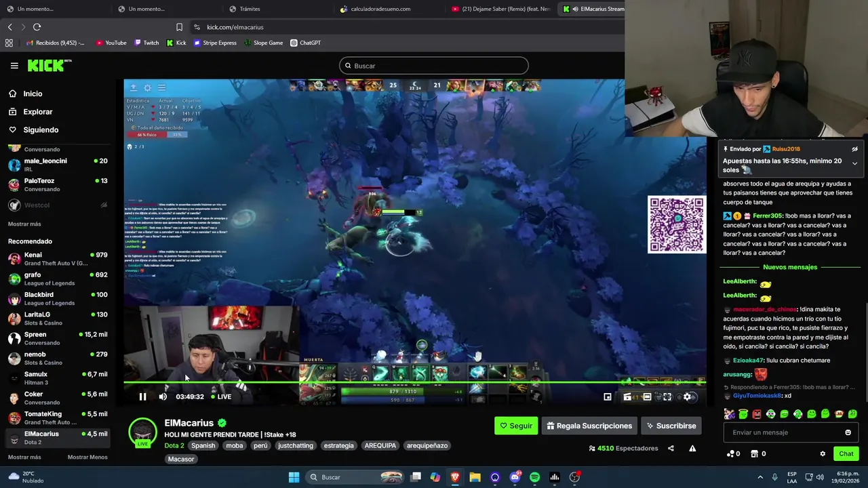This screenshot has height=488, width=868.
Task: Open Slope Game bookmark
Action: pos(263,43)
